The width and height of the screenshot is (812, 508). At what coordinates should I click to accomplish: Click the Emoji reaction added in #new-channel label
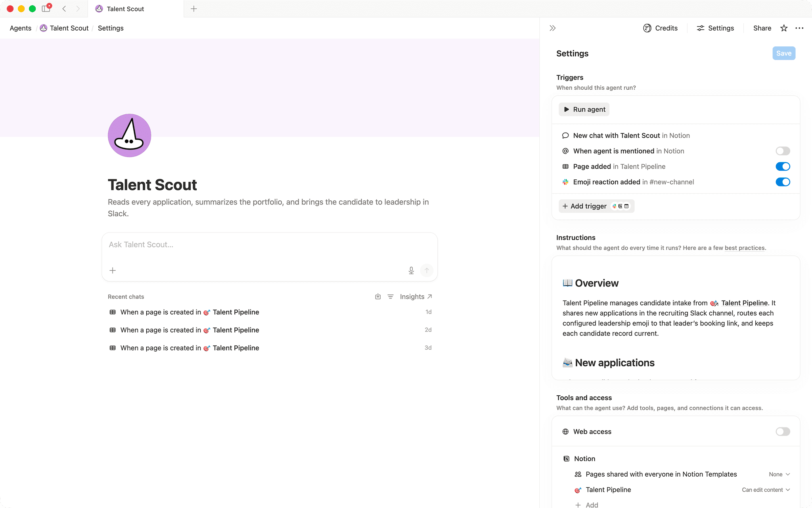pos(633,182)
